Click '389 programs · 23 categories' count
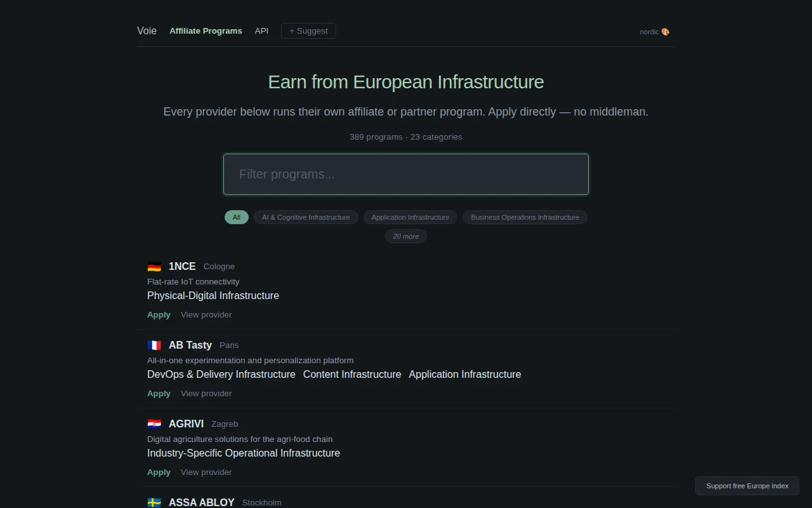The image size is (812, 508). [x=406, y=137]
